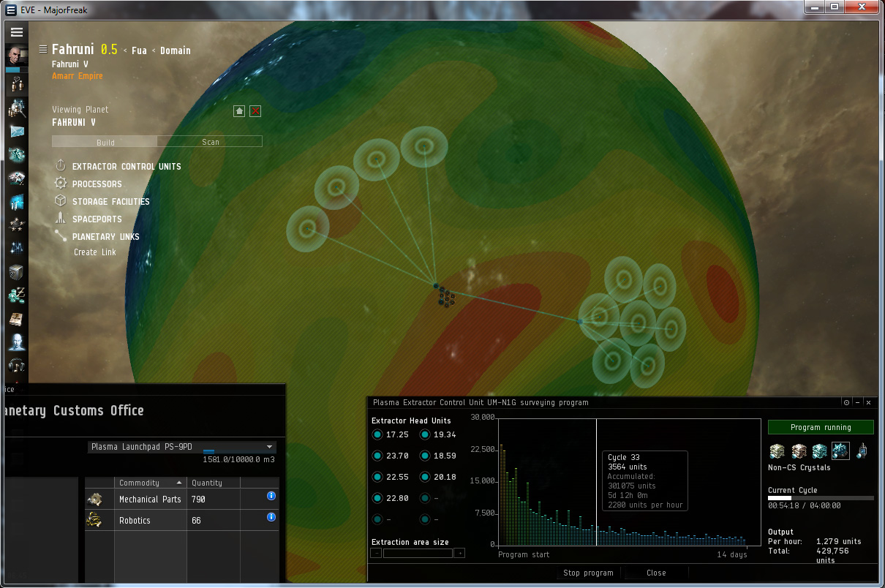Click the Domain region breadcrumb
This screenshot has height=588, width=885.
point(176,50)
